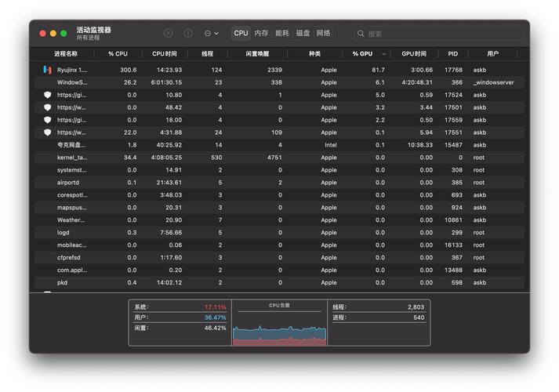559x392 pixels.
Task: Select the kernel_ta... process row
Action: tap(279, 158)
